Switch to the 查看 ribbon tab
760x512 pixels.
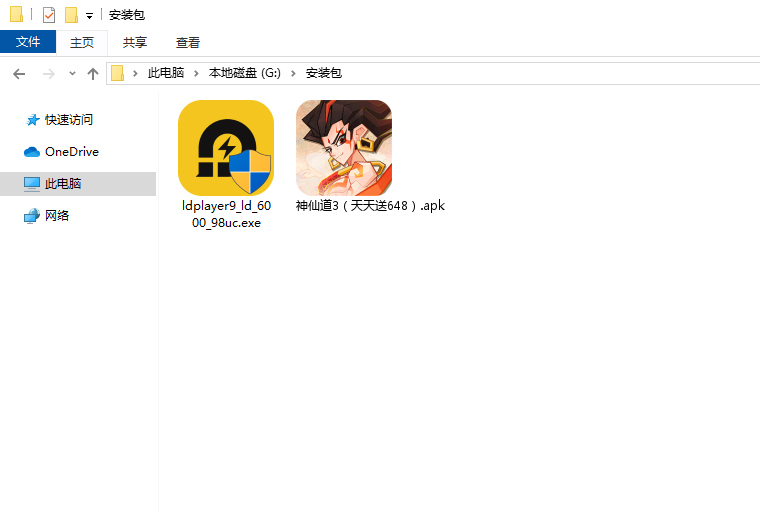188,42
